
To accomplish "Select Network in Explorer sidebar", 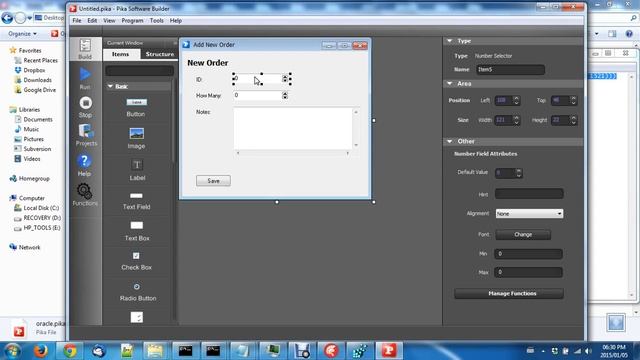I will tap(29, 247).
